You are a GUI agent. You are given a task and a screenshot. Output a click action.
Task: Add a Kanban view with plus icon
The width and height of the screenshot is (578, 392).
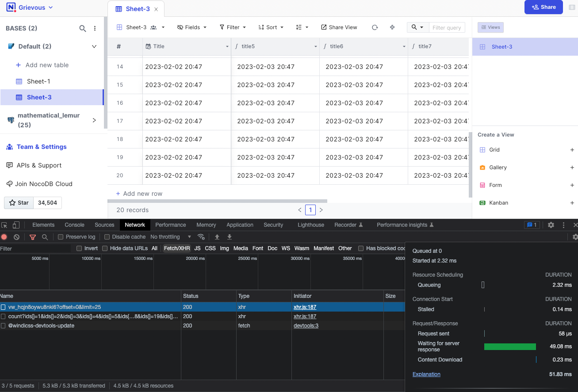coord(572,203)
